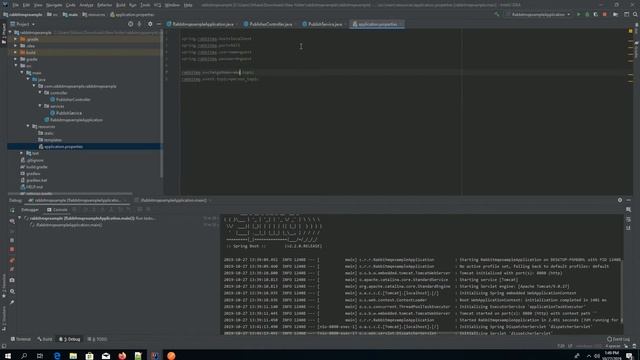Open Edge browser from taskbar
The height and width of the screenshot is (360, 640).
click(57, 356)
